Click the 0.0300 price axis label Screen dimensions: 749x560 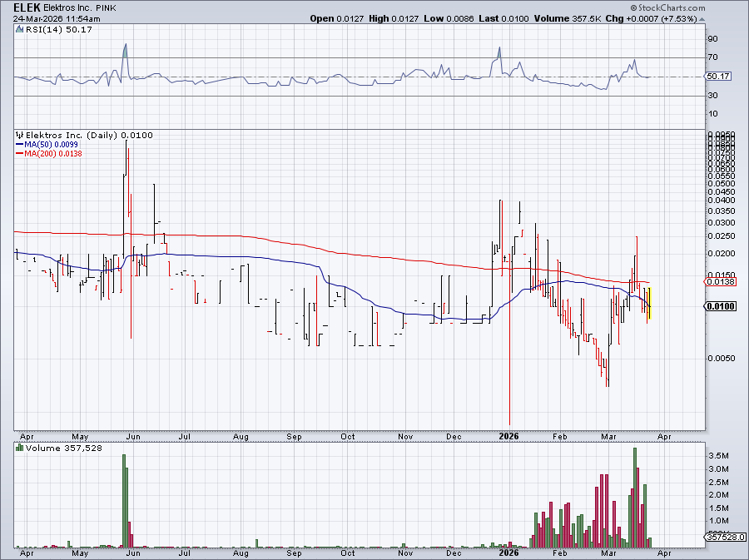(x=722, y=223)
